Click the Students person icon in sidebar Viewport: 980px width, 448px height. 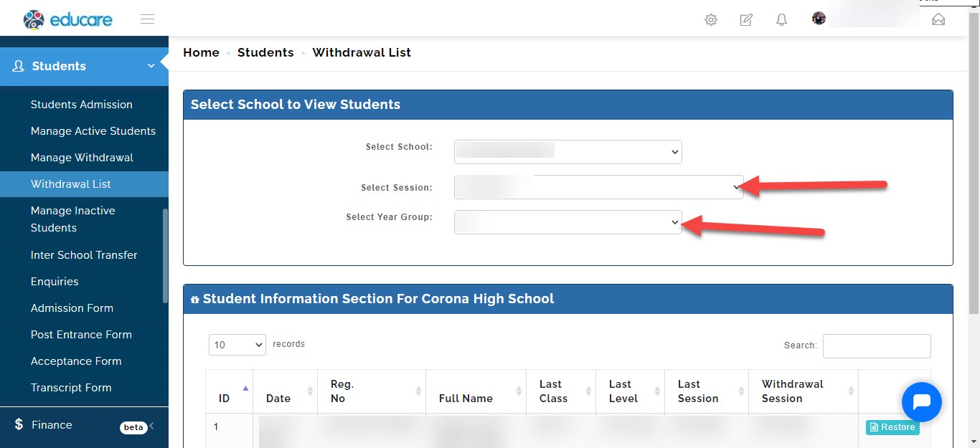(x=19, y=66)
